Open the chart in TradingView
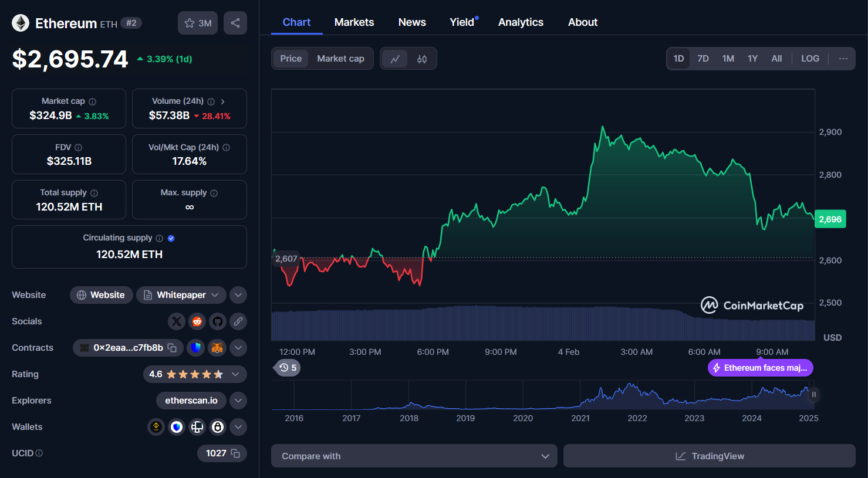 pyautogui.click(x=709, y=456)
